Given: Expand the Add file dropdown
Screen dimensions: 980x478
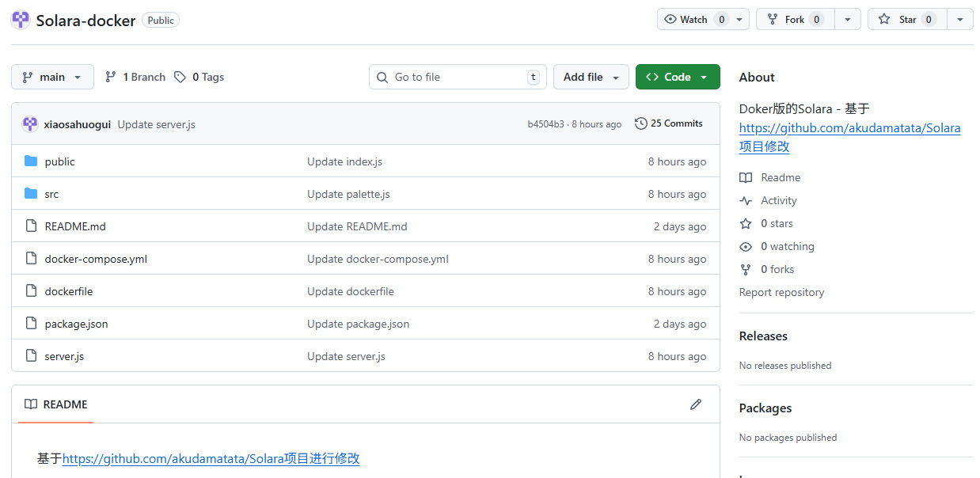Looking at the screenshot, I should [x=591, y=77].
